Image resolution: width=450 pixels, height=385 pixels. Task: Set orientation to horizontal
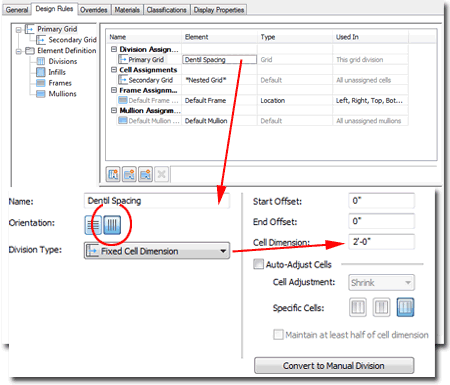coord(93,225)
